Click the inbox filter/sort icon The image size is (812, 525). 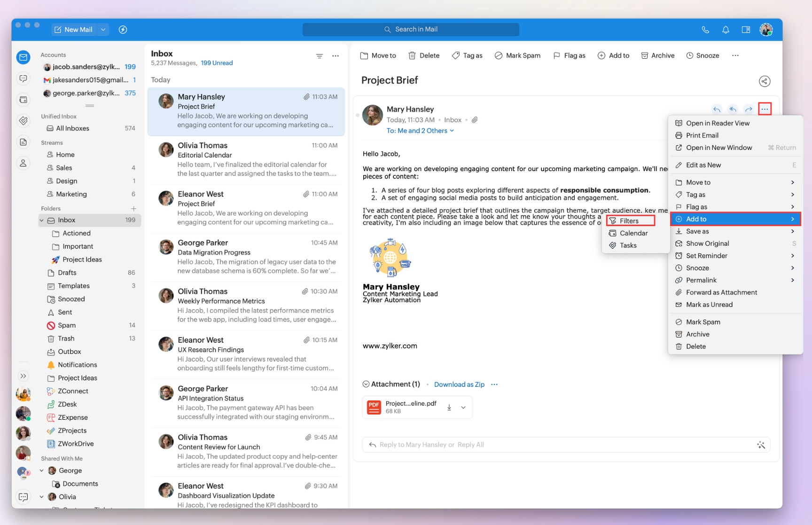(320, 56)
